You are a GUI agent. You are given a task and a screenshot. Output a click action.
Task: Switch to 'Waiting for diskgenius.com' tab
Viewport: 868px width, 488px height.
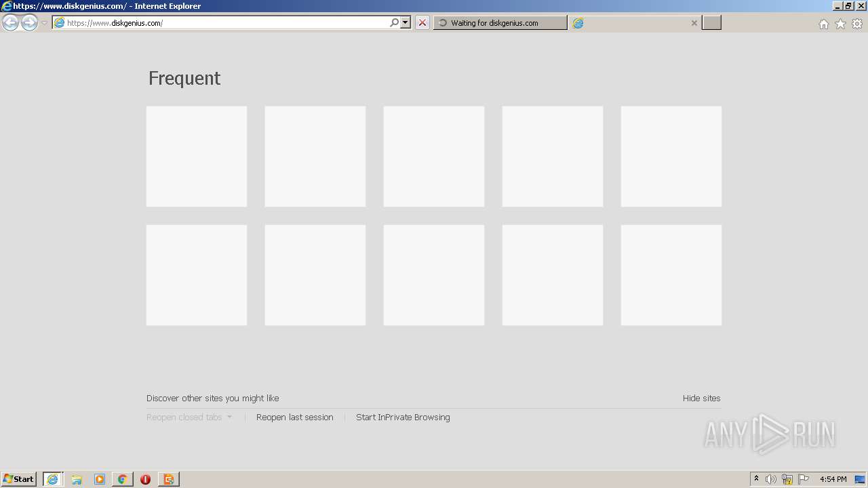500,23
